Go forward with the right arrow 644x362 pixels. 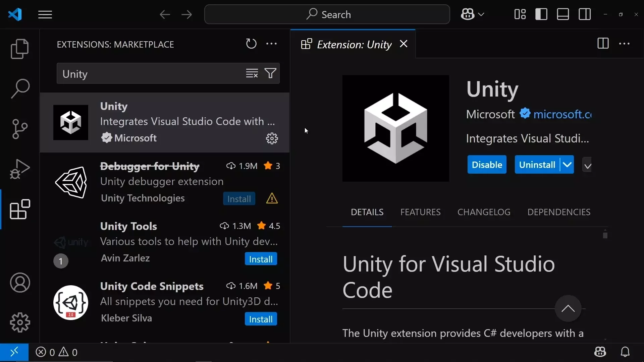(x=186, y=14)
